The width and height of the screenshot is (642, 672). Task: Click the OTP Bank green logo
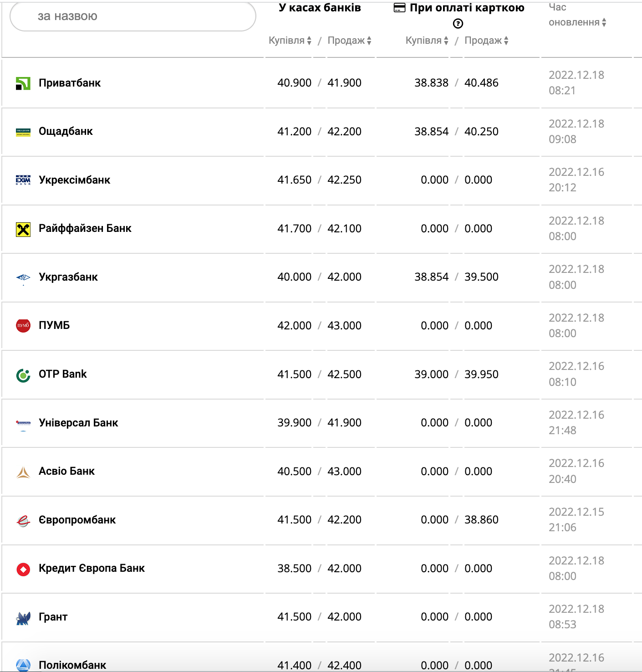pos(23,375)
